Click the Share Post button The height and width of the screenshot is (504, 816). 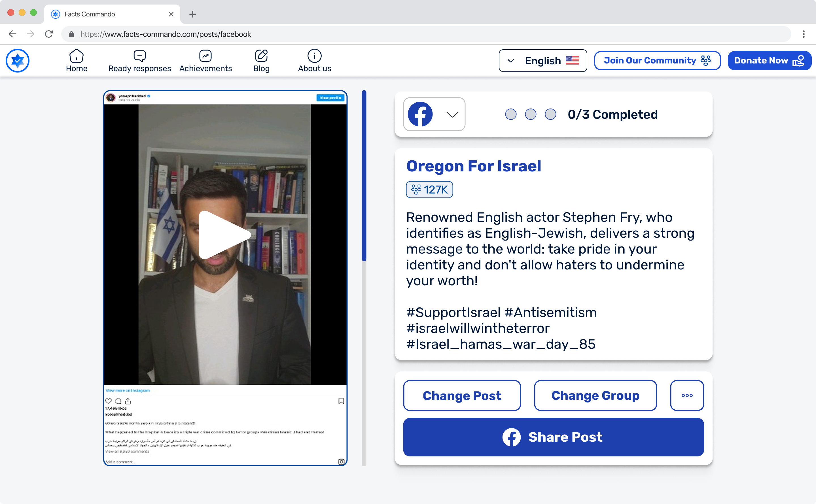[553, 437]
